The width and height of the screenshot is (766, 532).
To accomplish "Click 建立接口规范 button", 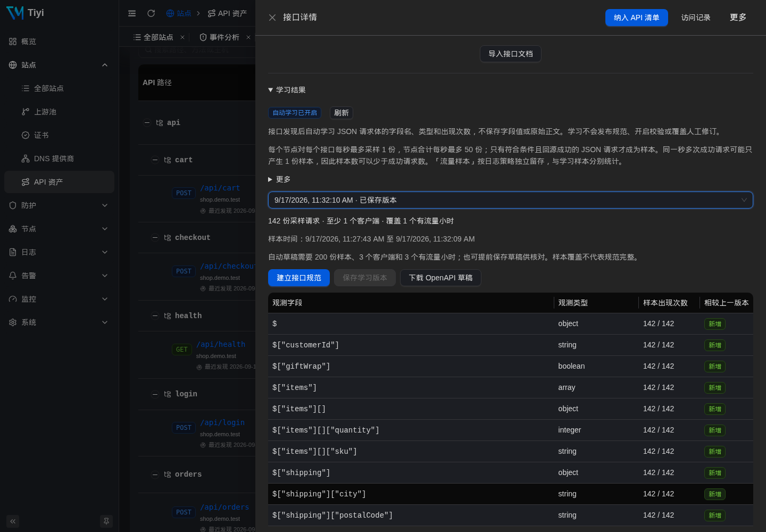I will pyautogui.click(x=299, y=278).
